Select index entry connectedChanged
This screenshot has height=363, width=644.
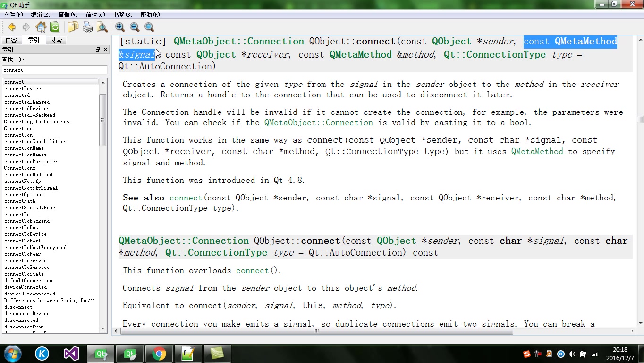pos(27,102)
